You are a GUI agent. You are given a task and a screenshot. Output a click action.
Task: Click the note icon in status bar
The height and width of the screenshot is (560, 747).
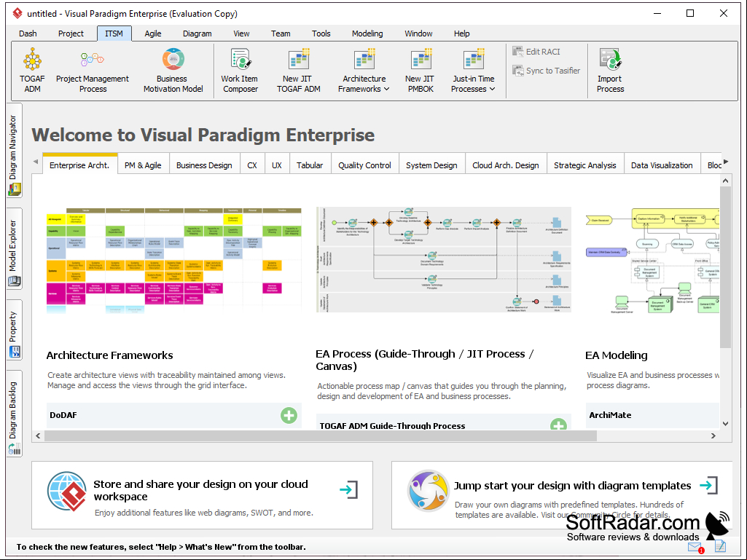coord(720,546)
